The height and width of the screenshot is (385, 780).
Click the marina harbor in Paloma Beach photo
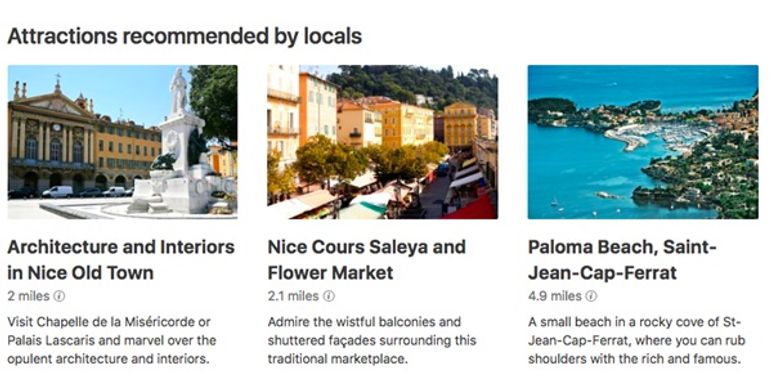(662, 135)
